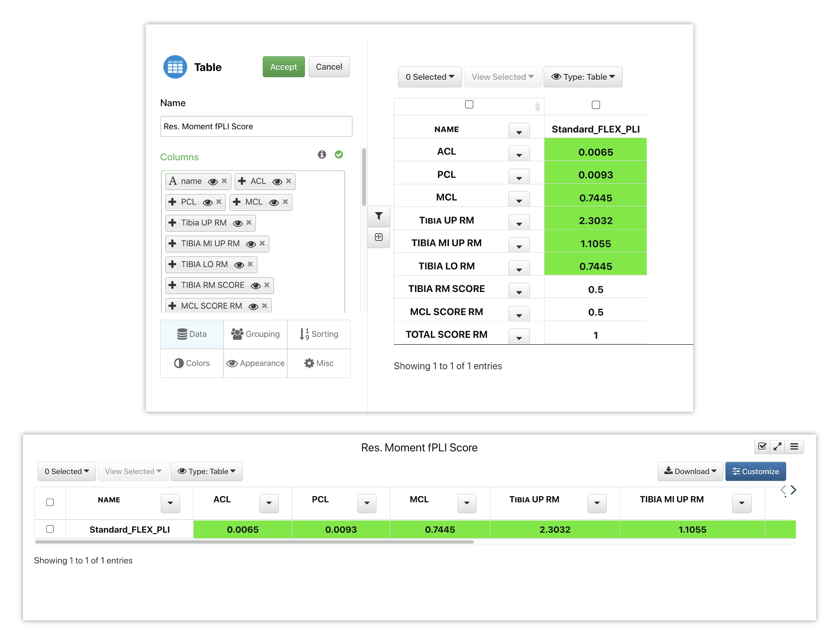Switch to the Data tab
This screenshot has height=644, width=839.
(192, 334)
